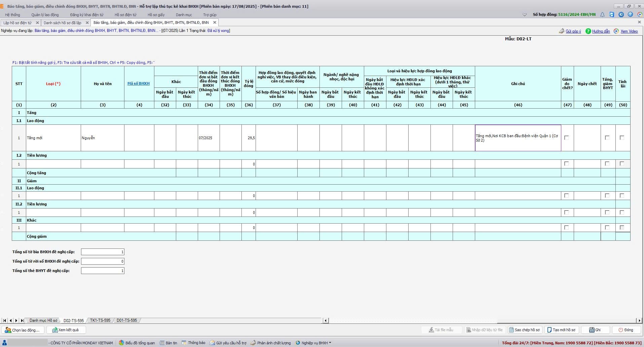Click the blue question mark help icon

(630, 14)
